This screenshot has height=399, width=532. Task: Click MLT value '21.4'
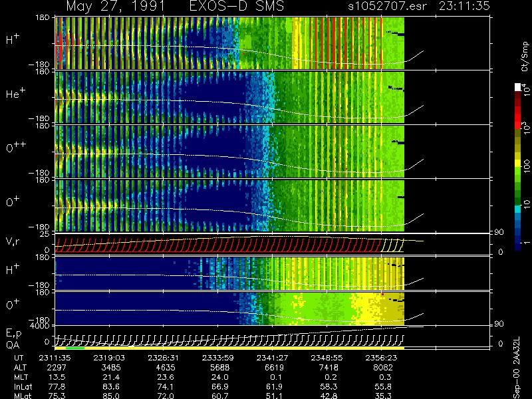111,377
